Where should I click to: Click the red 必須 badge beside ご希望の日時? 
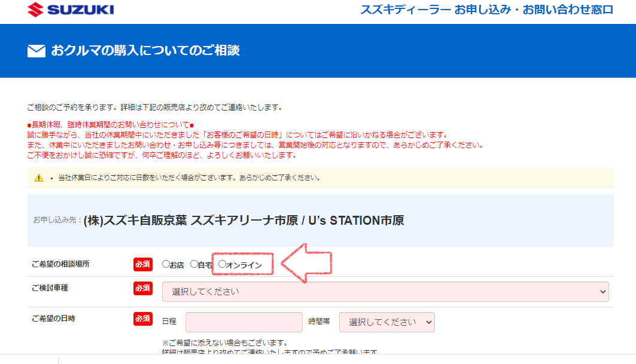[x=143, y=319]
